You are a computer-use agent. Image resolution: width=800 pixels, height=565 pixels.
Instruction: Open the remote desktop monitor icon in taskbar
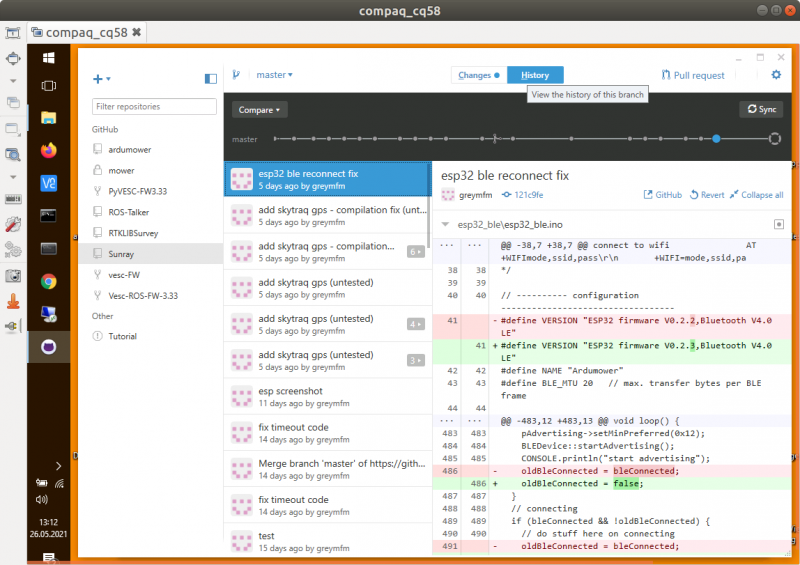pos(48,314)
